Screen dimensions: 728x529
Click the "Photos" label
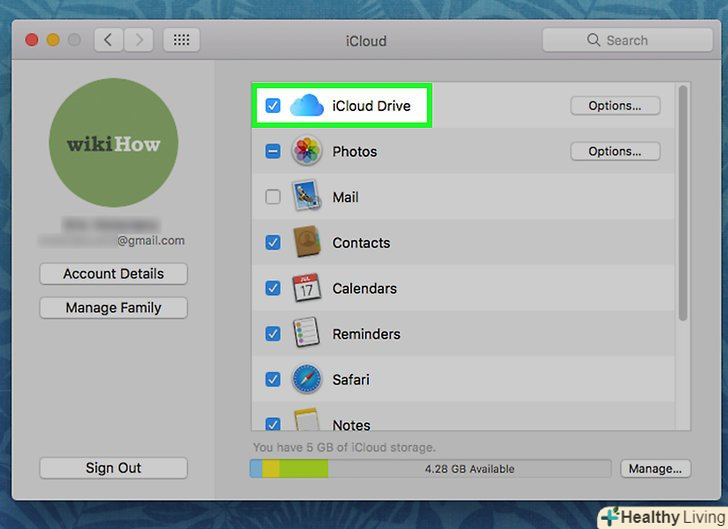pyautogui.click(x=354, y=151)
